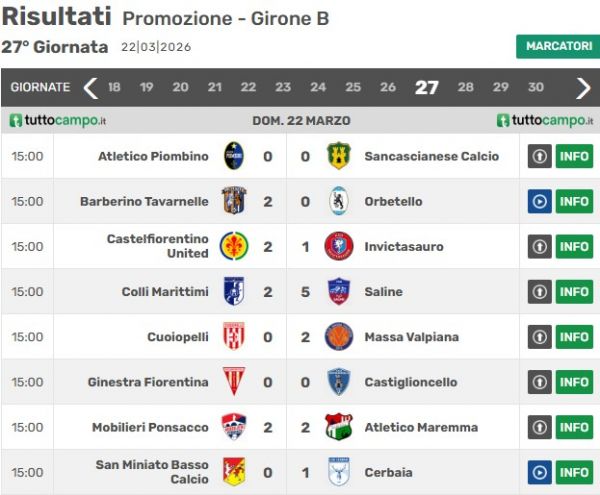Click the left tuttocampo.it logo
Screen dimensions: 600x495
pyautogui.click(x=58, y=120)
